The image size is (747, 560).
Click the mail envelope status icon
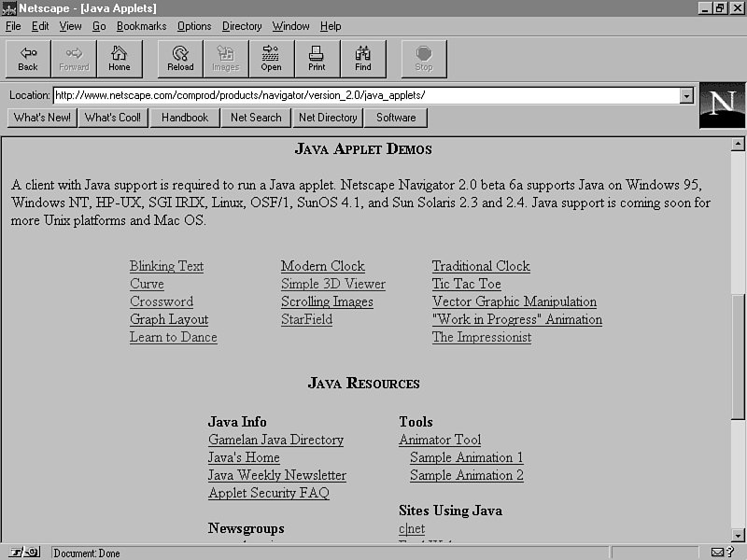(717, 553)
